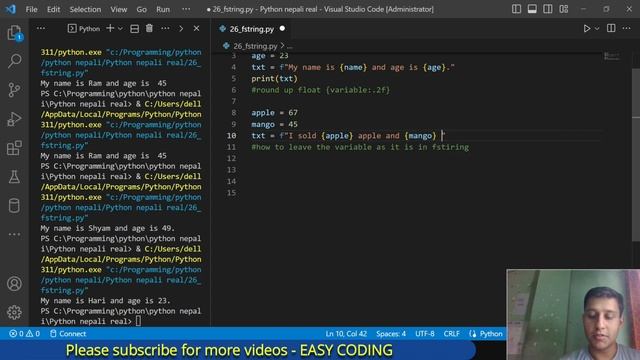Expand the run button dropdown arrow
The width and height of the screenshot is (640, 360).
tap(597, 29)
